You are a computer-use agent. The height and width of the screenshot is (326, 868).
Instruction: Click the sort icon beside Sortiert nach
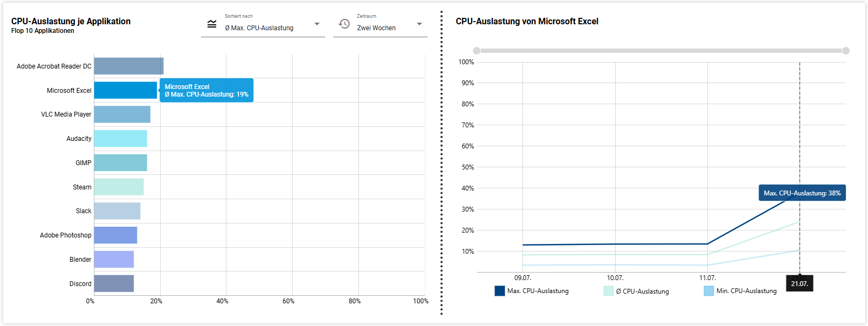(212, 24)
